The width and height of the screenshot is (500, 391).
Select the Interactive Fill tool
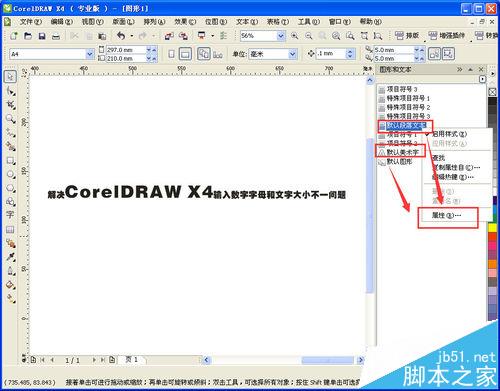(x=11, y=299)
